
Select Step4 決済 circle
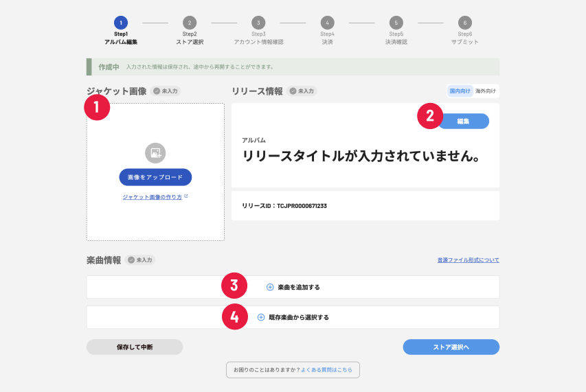(x=328, y=23)
